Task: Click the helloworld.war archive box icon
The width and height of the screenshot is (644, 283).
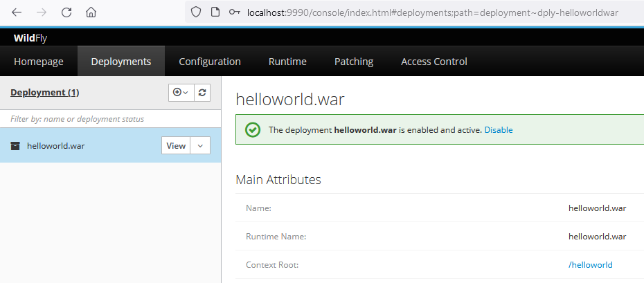Action: [x=15, y=145]
